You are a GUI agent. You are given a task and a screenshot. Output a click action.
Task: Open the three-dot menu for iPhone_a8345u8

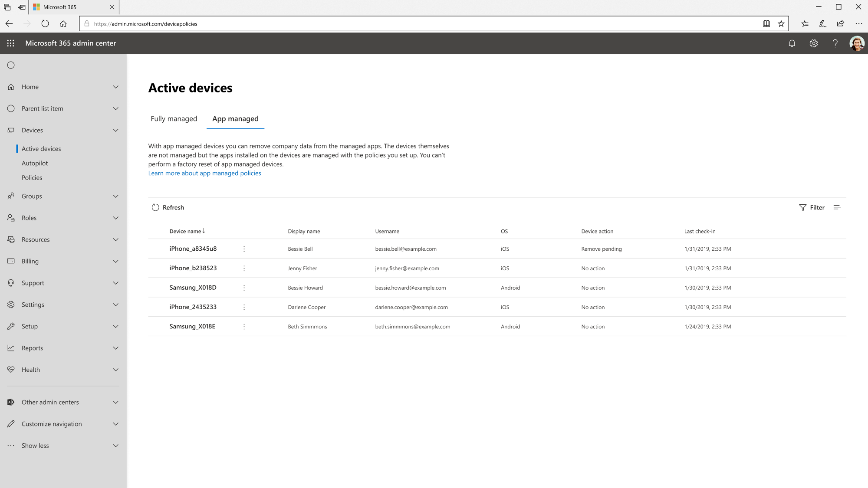(x=244, y=249)
